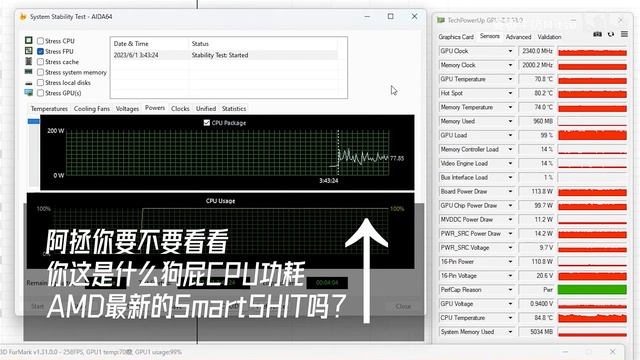Click the GPU Clock history graph

tap(592, 51)
